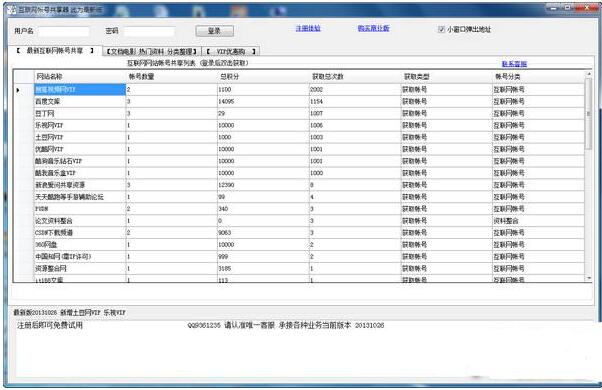602x390 pixels.
Task: Click the table vertical scrollbar thumb
Action: (589, 114)
